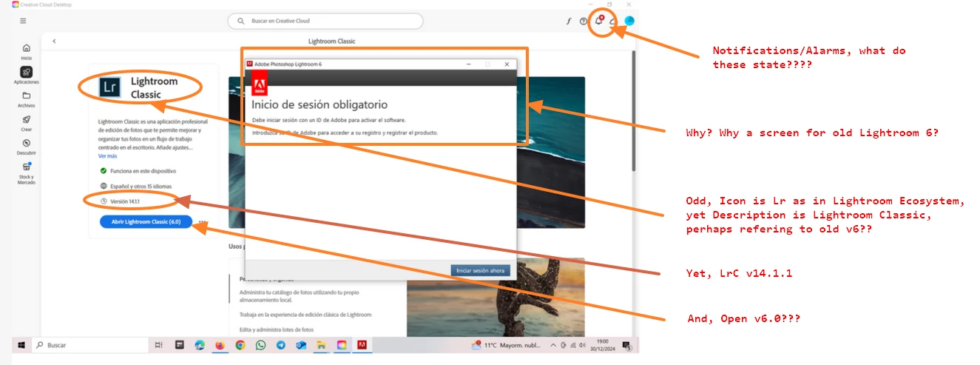Click 'Trabaja en la experiencia de edición clásica' text
The image size is (980, 365).
305,315
